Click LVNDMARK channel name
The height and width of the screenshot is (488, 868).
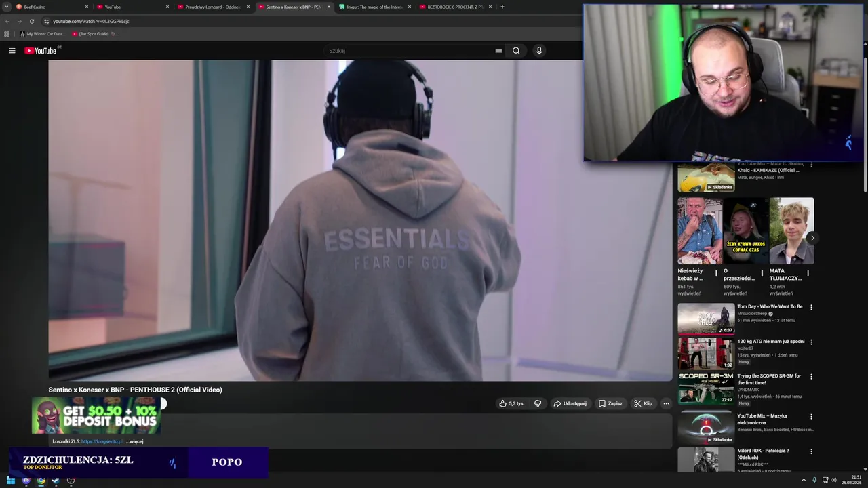[749, 390]
